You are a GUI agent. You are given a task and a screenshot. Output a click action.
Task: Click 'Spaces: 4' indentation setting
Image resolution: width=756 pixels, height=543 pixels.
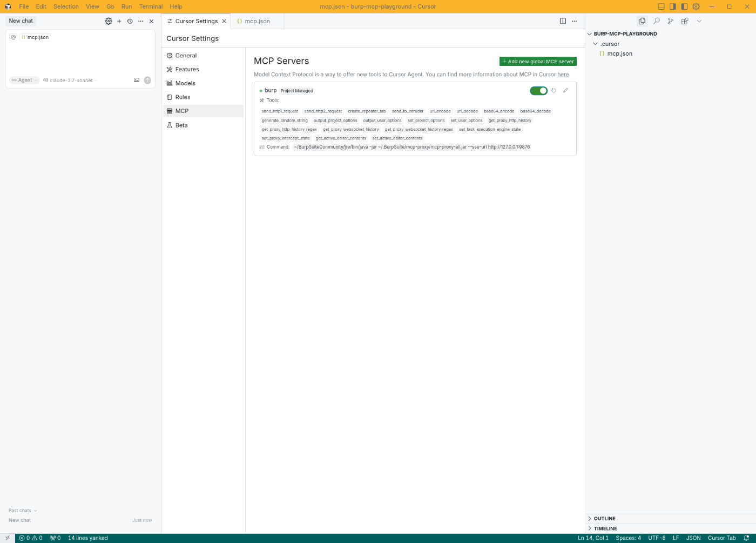pyautogui.click(x=628, y=538)
